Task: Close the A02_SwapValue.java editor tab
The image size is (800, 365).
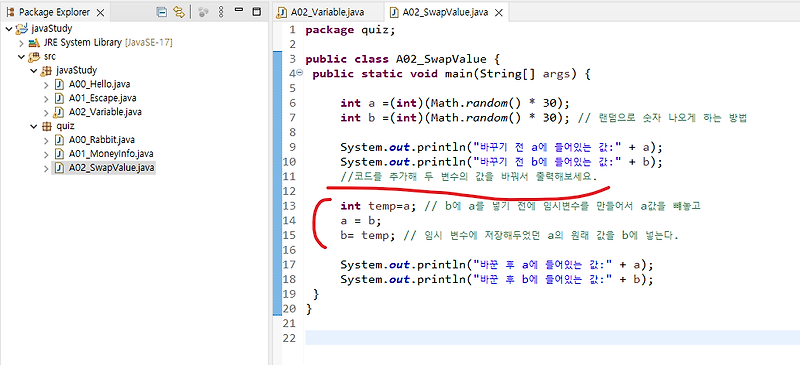Action: pos(499,13)
